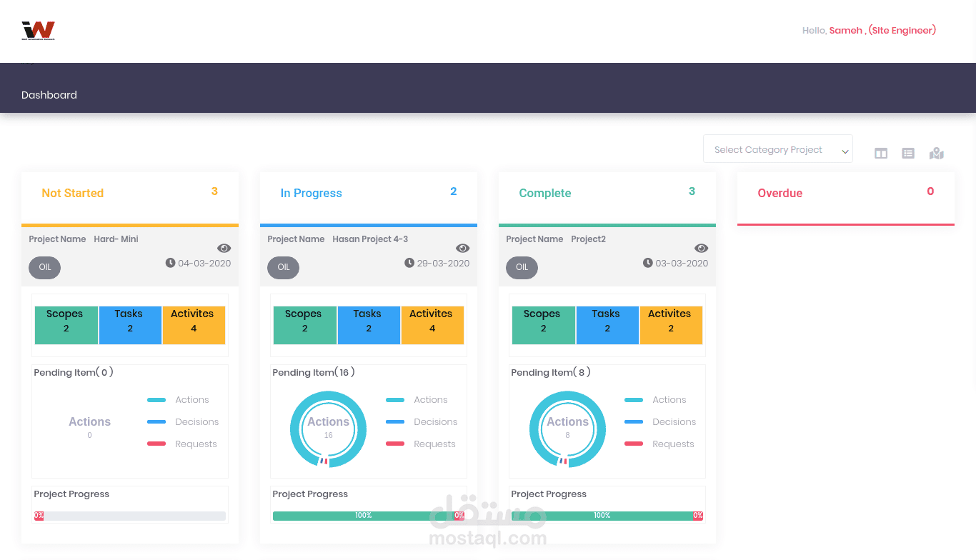Viewport: 976px width, 560px height.
Task: Open Scopes tile in Hard- Mini card
Action: (66, 325)
